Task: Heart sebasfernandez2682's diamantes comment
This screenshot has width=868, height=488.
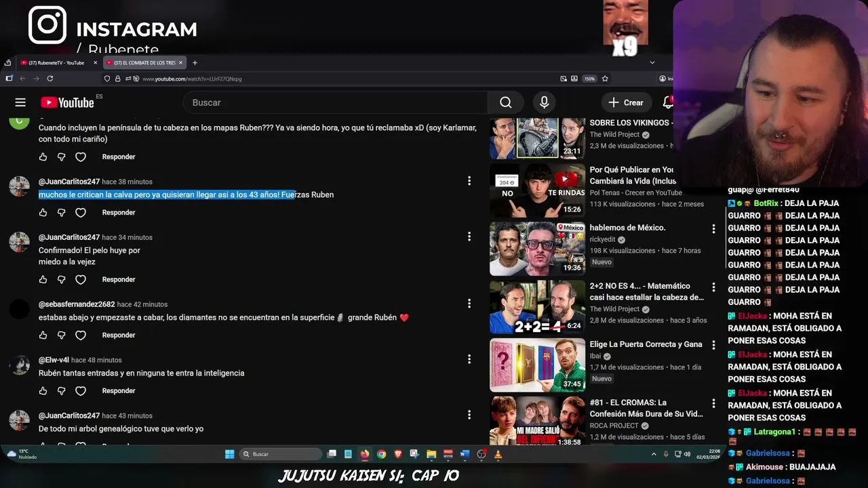Action: (x=81, y=335)
